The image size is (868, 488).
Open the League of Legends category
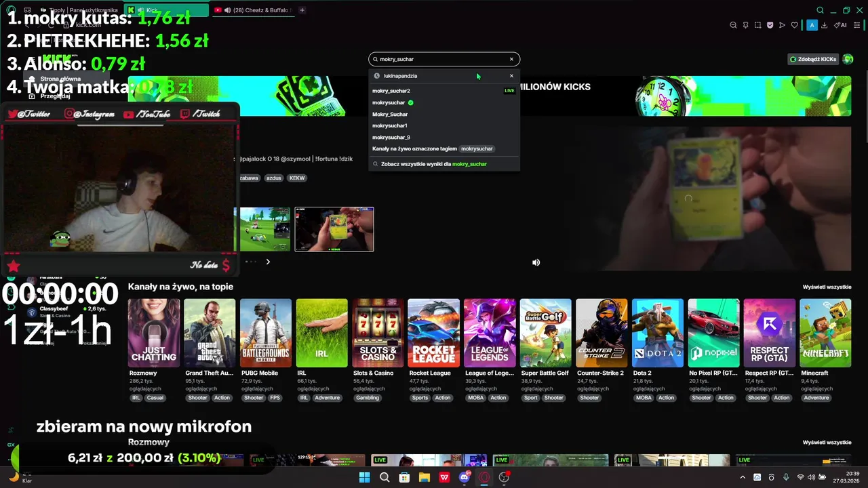pyautogui.click(x=490, y=333)
